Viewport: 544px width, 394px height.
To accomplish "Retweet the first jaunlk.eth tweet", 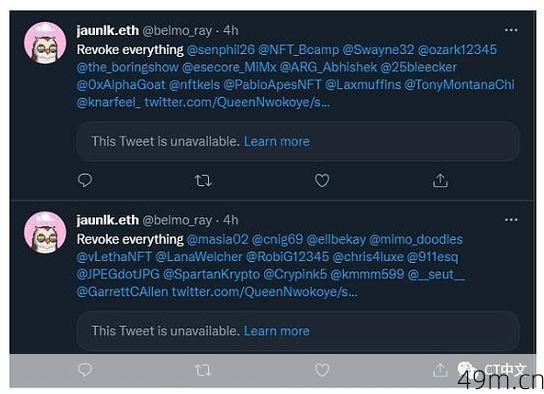I will click(x=203, y=181).
